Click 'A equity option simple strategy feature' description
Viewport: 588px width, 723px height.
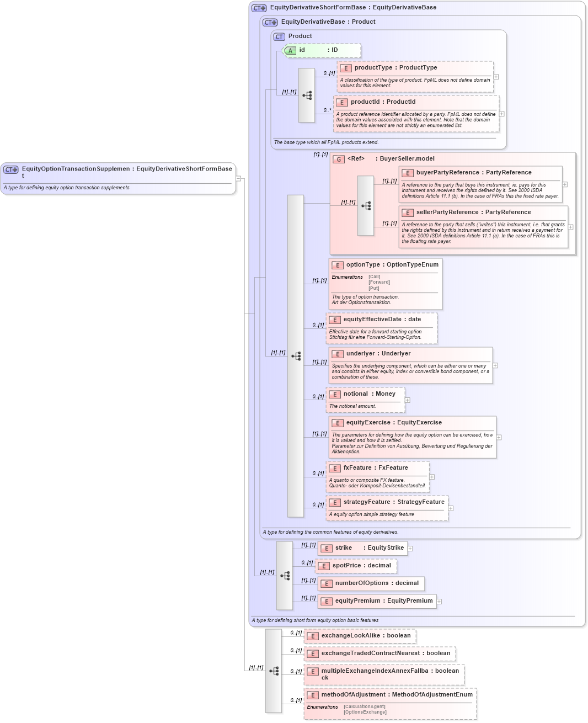pos(371,514)
